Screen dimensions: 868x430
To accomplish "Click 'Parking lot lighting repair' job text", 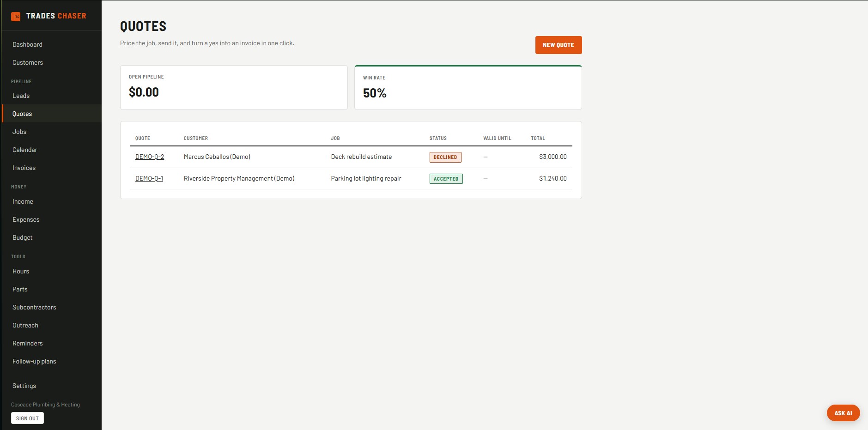I will coord(366,178).
